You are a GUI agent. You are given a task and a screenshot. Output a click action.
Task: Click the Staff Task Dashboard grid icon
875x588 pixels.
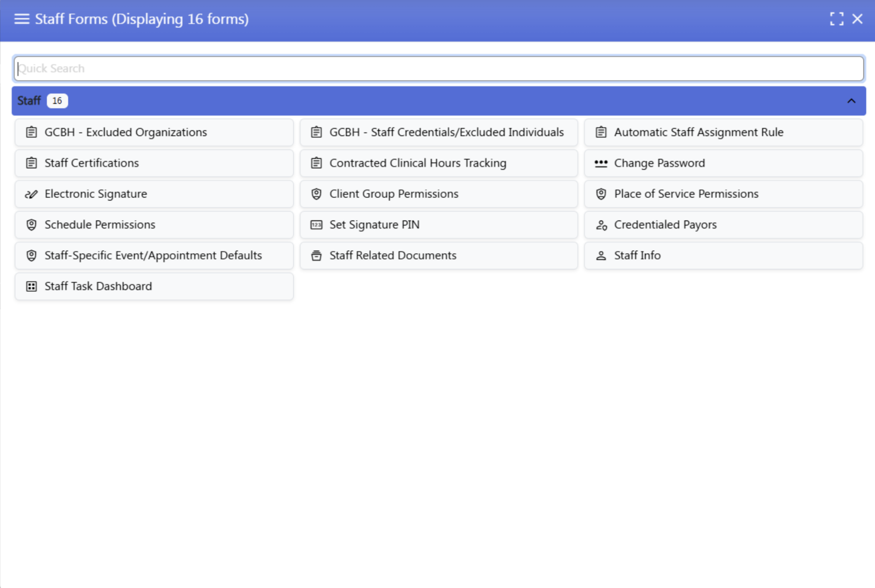click(x=32, y=286)
